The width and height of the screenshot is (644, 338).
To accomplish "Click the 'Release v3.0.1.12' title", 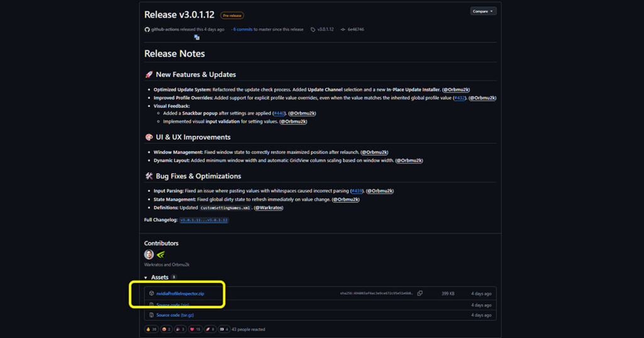I will (179, 15).
